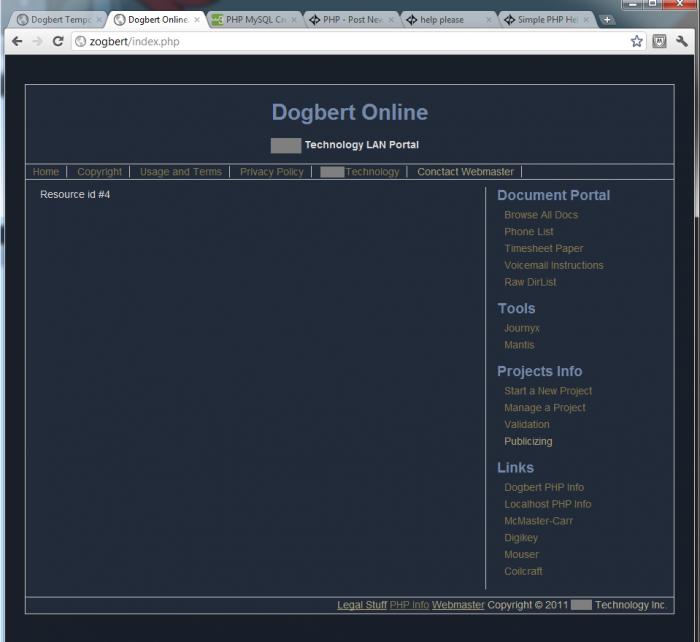Select Start a New Project link
The height and width of the screenshot is (642, 700).
(547, 391)
